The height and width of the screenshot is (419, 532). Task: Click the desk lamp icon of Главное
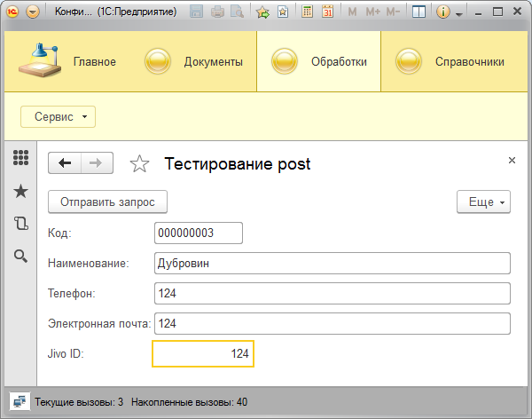[40, 60]
